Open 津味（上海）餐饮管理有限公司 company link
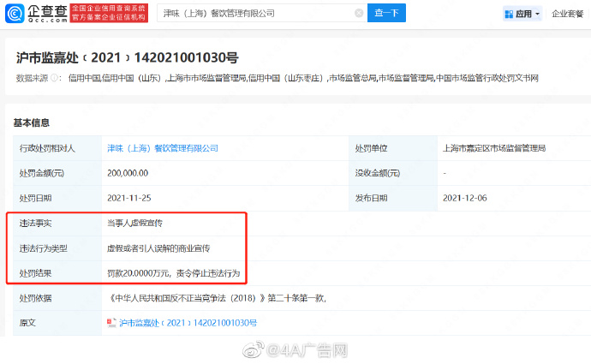This screenshot has width=591, height=364. click(x=163, y=148)
